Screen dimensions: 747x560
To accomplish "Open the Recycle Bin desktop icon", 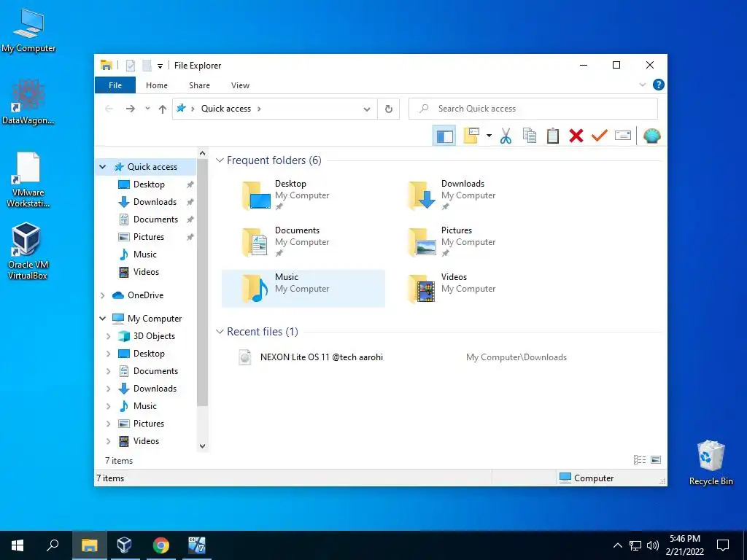I will point(711,462).
